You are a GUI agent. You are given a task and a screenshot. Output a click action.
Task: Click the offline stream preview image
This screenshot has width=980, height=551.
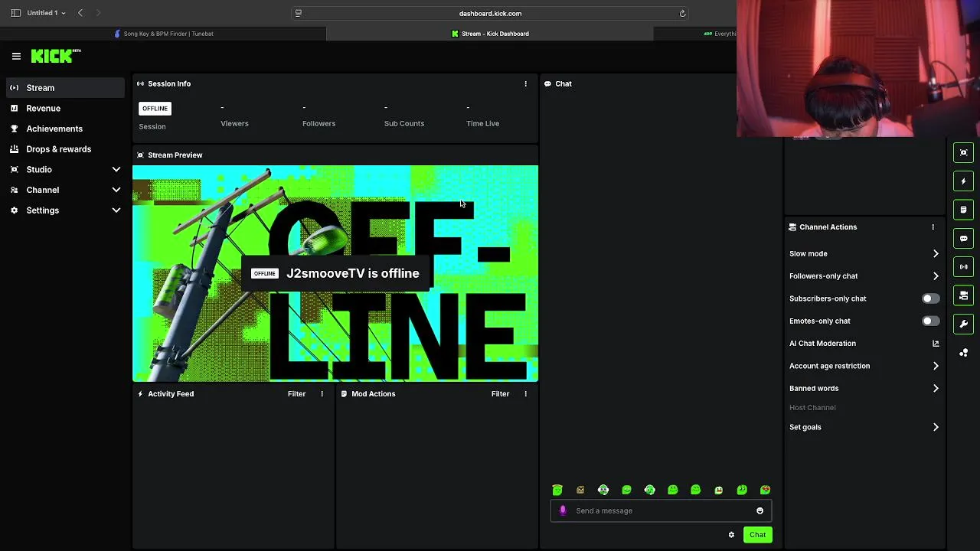point(335,273)
